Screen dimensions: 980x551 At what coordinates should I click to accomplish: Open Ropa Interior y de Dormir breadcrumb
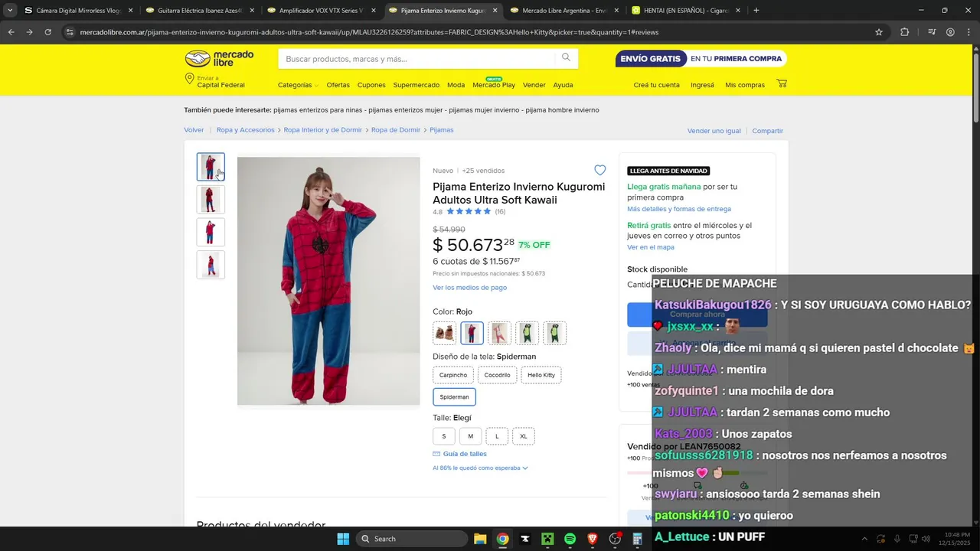click(x=322, y=130)
